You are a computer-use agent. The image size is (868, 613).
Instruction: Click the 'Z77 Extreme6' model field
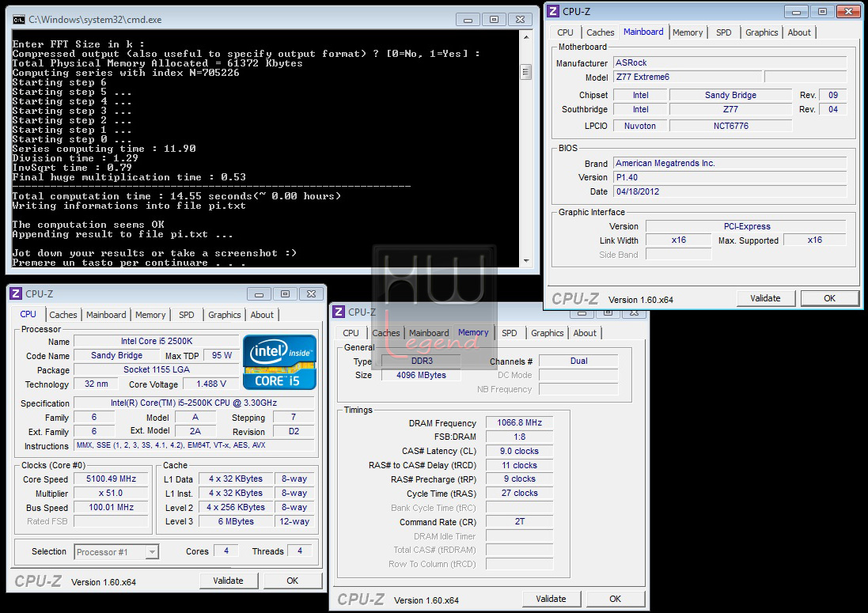[688, 77]
